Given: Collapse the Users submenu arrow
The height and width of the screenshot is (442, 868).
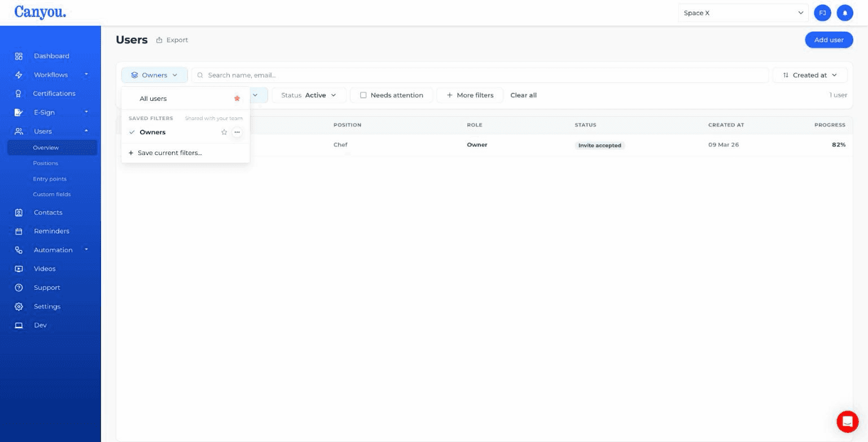Looking at the screenshot, I should click(86, 131).
